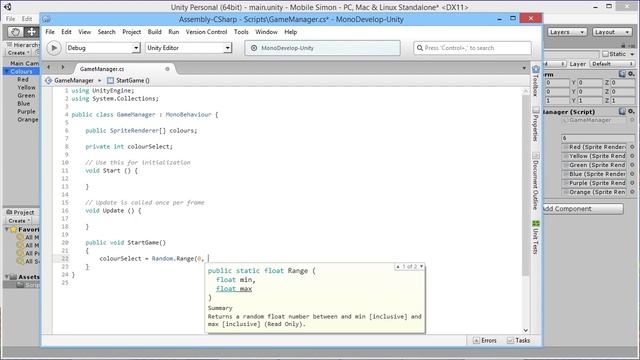The width and height of the screenshot is (640, 360).
Task: Pick object for Yellow Sprite Renderer slot
Action: 632,156
